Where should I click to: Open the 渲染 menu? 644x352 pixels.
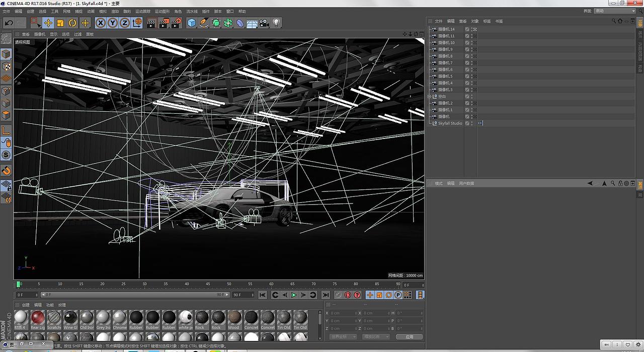[x=115, y=11]
